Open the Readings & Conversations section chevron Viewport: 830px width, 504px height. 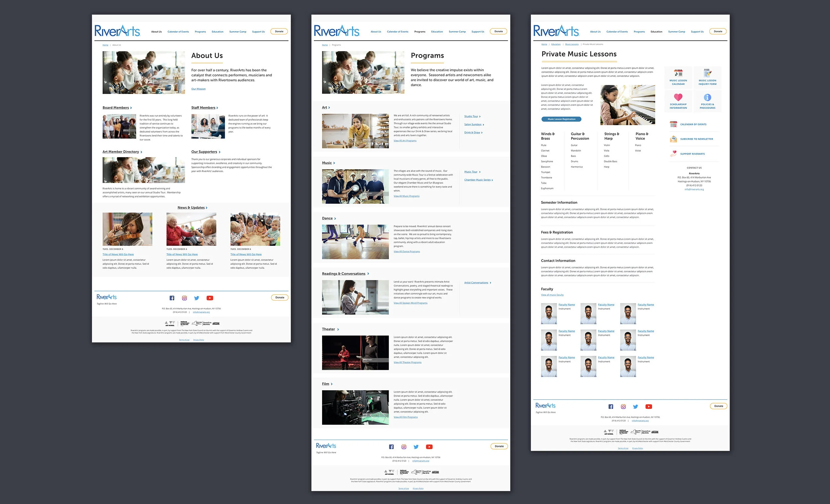click(368, 274)
